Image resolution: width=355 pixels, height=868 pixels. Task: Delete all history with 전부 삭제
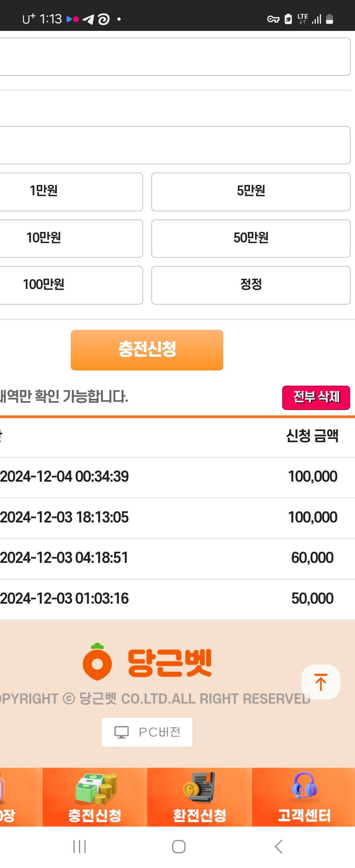(316, 398)
